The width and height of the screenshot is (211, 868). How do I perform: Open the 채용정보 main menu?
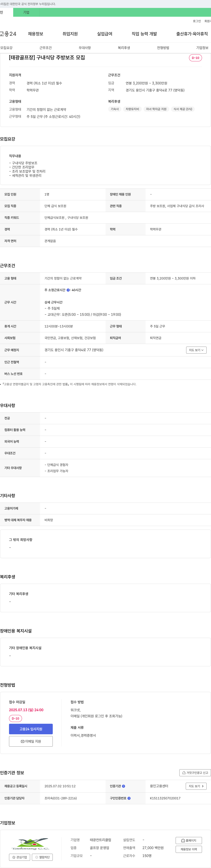pyautogui.click(x=35, y=34)
